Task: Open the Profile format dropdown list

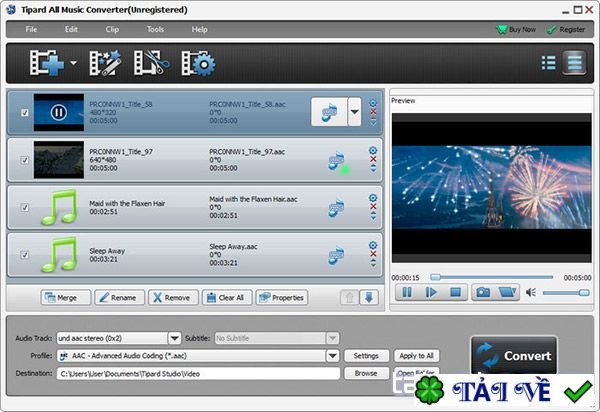Action: click(332, 356)
